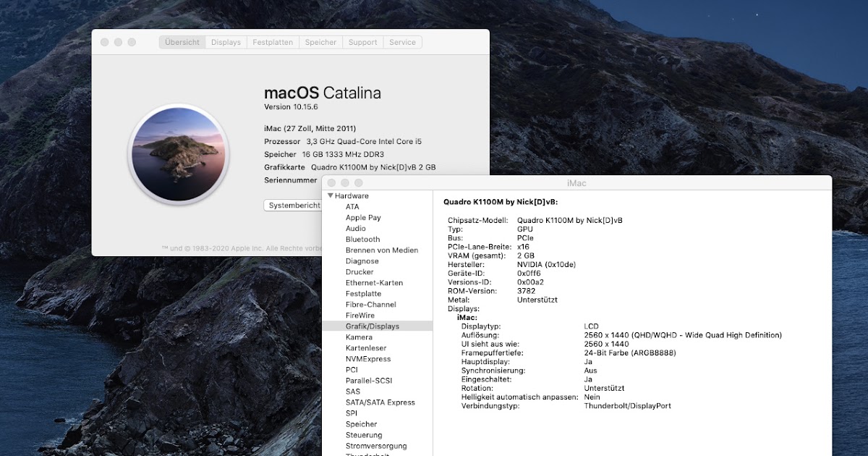Select NVMExpress in the hardware list
The width and height of the screenshot is (868, 456).
pyautogui.click(x=367, y=358)
